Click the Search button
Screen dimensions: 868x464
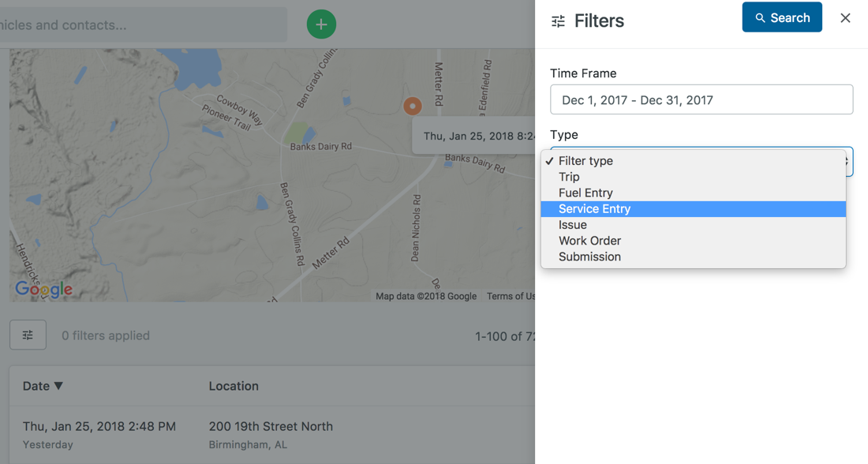(781, 17)
